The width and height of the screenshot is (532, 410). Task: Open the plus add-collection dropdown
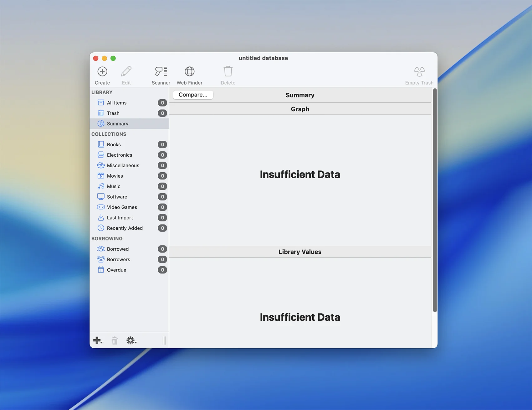[98, 340]
